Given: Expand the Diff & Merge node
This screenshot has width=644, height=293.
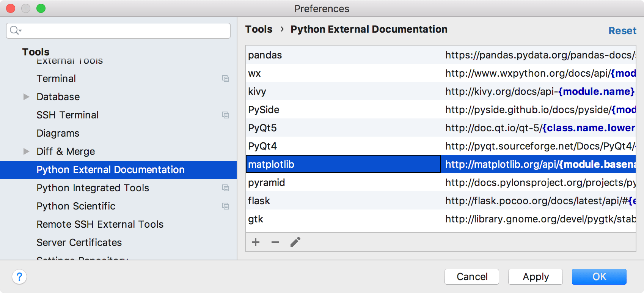Looking at the screenshot, I should point(26,151).
